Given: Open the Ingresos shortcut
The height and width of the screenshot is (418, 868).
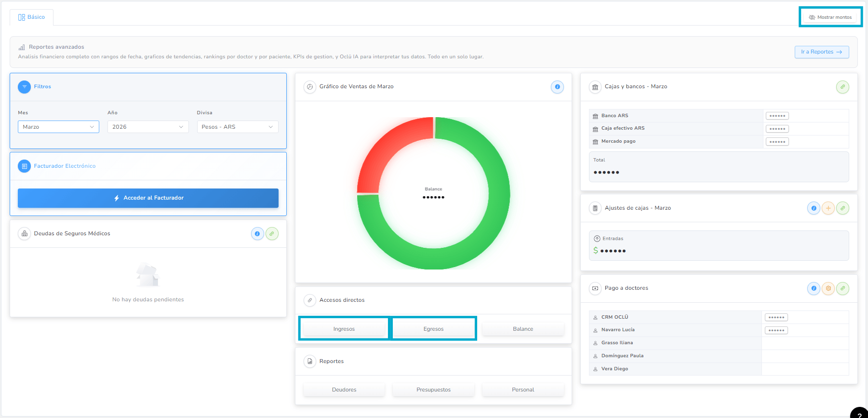Looking at the screenshot, I should point(344,329).
